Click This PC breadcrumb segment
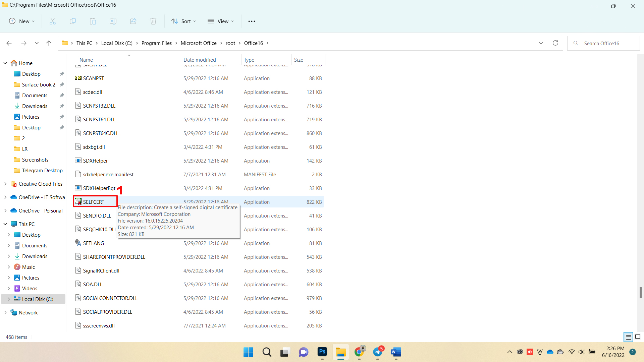 click(84, 43)
